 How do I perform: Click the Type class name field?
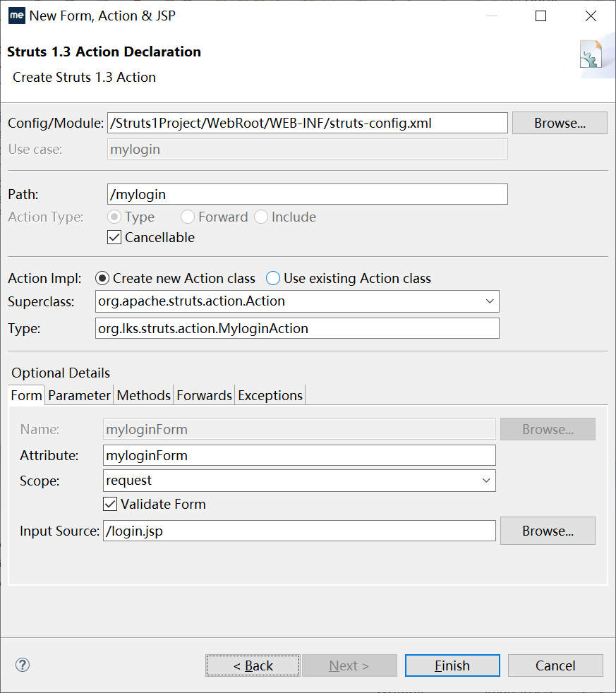(297, 328)
